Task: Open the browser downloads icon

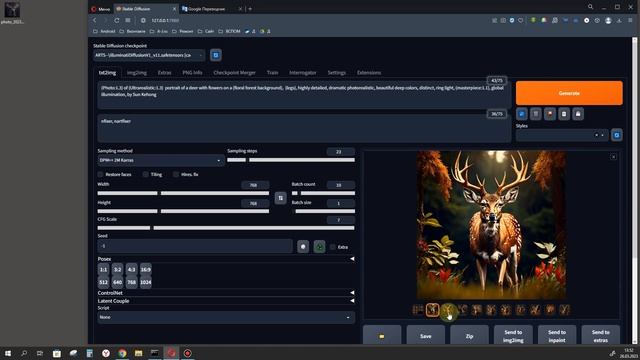Action: click(619, 20)
